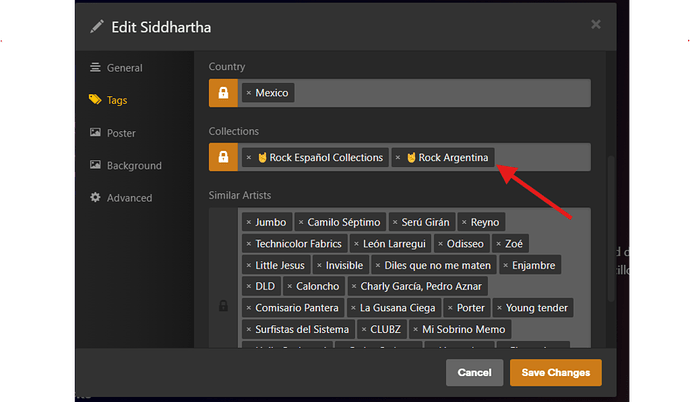The height and width of the screenshot is (402, 690).
Task: Remove the Mexico country tag
Action: (249, 93)
